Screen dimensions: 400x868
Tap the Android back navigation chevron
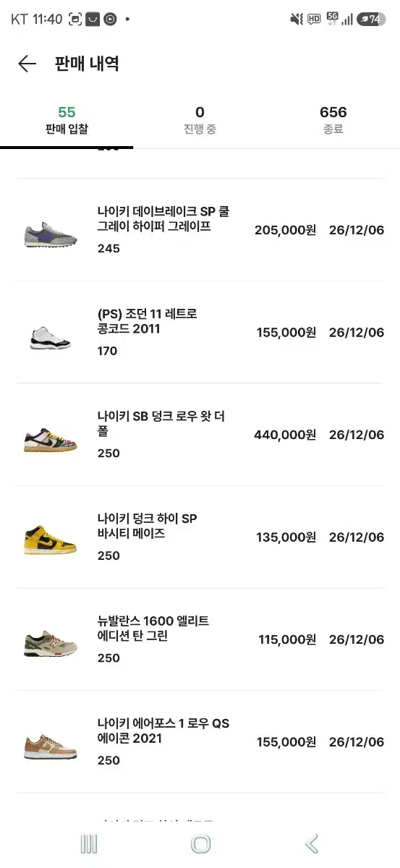pyautogui.click(x=312, y=843)
